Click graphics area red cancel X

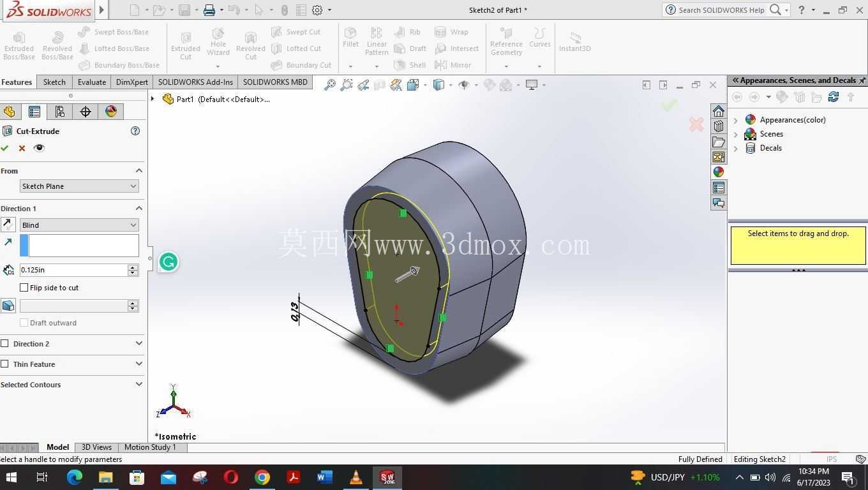(696, 124)
